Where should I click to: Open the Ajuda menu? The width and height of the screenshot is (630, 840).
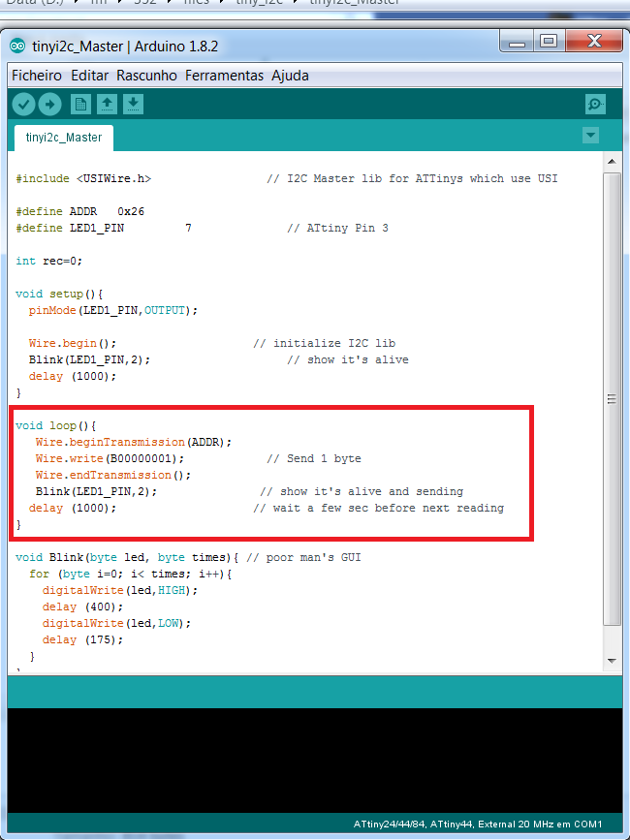290,76
